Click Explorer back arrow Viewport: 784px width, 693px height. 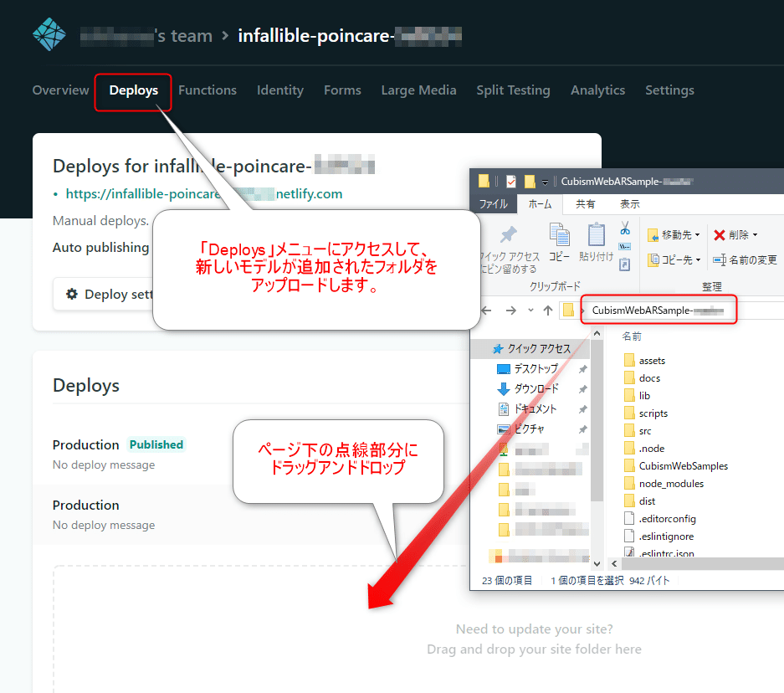pos(486,311)
